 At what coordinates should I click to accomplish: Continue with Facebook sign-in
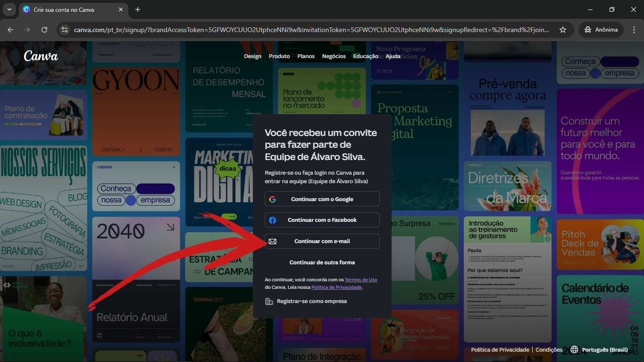[x=322, y=220]
